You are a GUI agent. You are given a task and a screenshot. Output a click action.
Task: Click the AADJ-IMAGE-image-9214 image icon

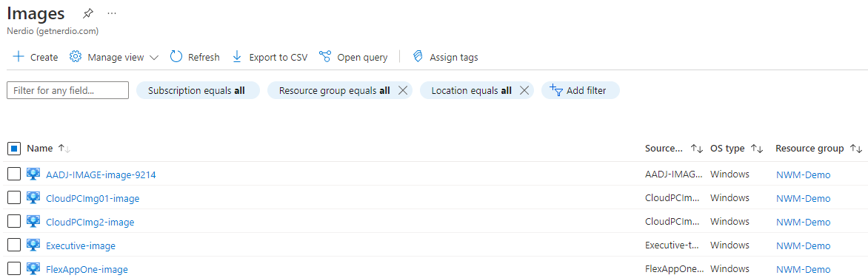tap(33, 174)
